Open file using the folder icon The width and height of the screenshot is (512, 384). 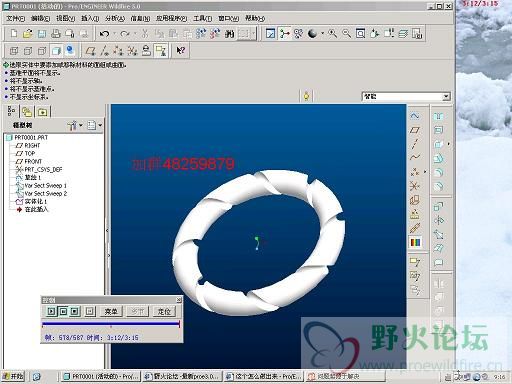pos(28,34)
